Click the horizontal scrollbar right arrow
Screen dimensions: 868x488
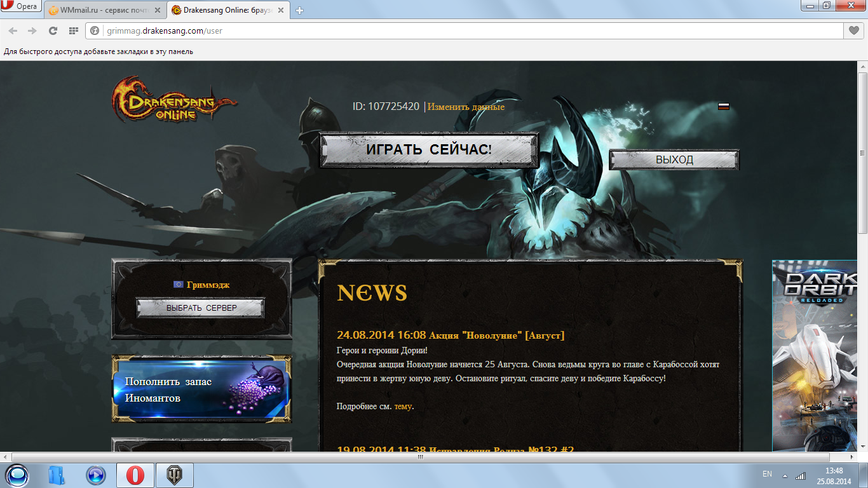tap(853, 457)
